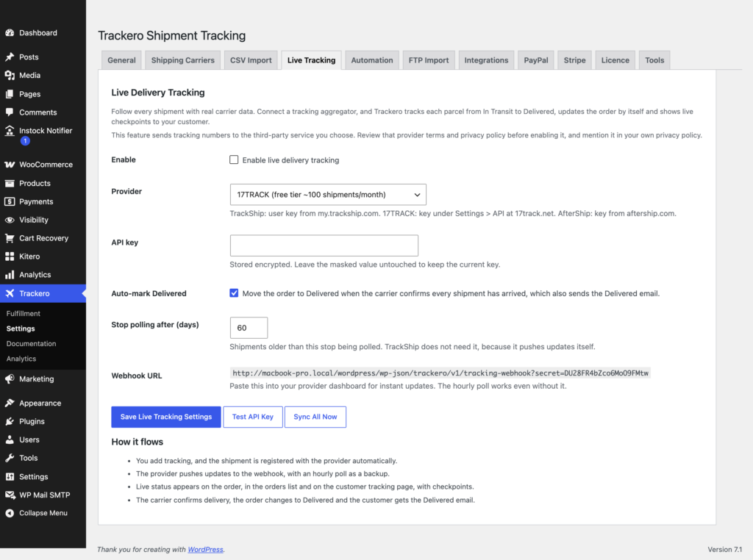This screenshot has height=560, width=753.
Task: Open the Tools tab in Trackero
Action: (654, 60)
